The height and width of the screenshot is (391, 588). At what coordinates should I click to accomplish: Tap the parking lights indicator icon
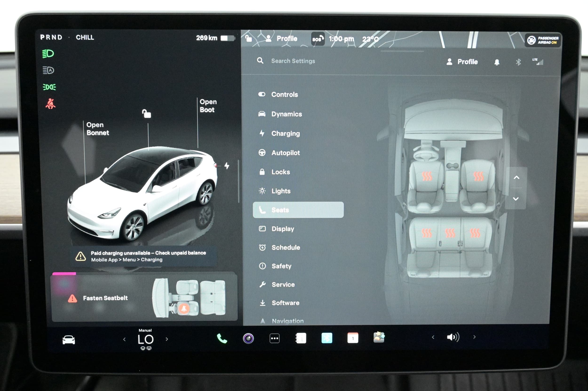tap(49, 87)
